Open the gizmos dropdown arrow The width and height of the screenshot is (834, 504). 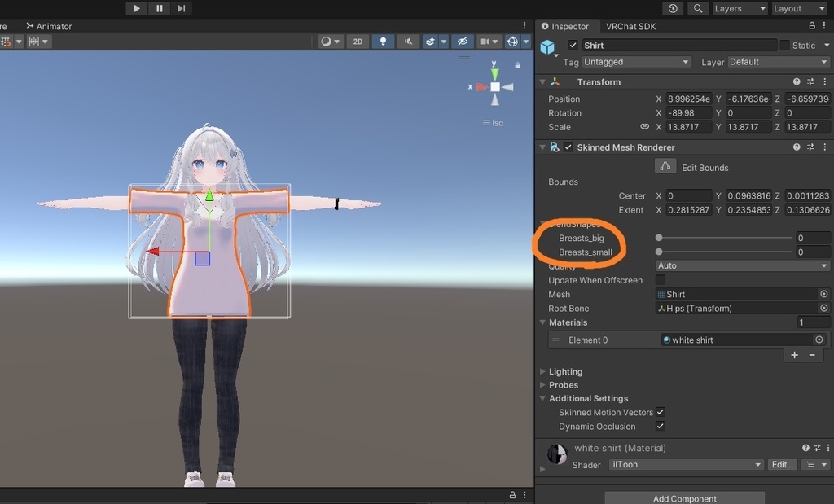(x=526, y=42)
